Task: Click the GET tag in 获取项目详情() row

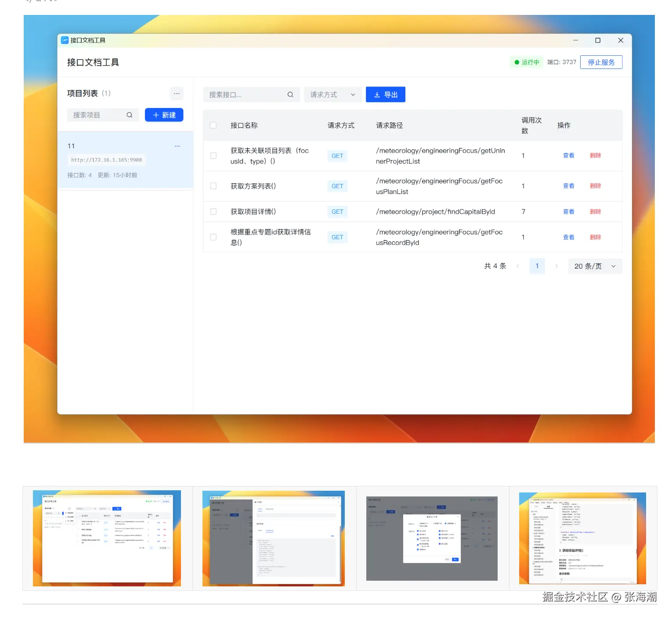Action: (x=337, y=212)
